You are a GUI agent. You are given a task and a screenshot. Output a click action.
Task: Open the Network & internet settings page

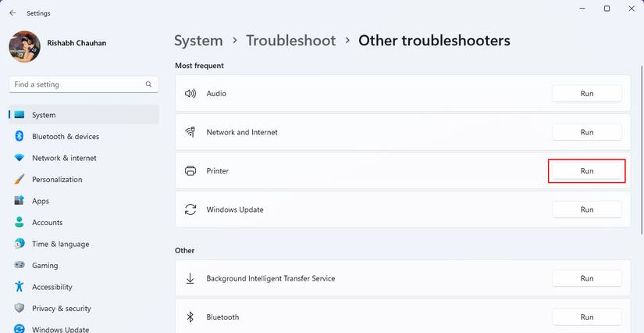tap(64, 158)
